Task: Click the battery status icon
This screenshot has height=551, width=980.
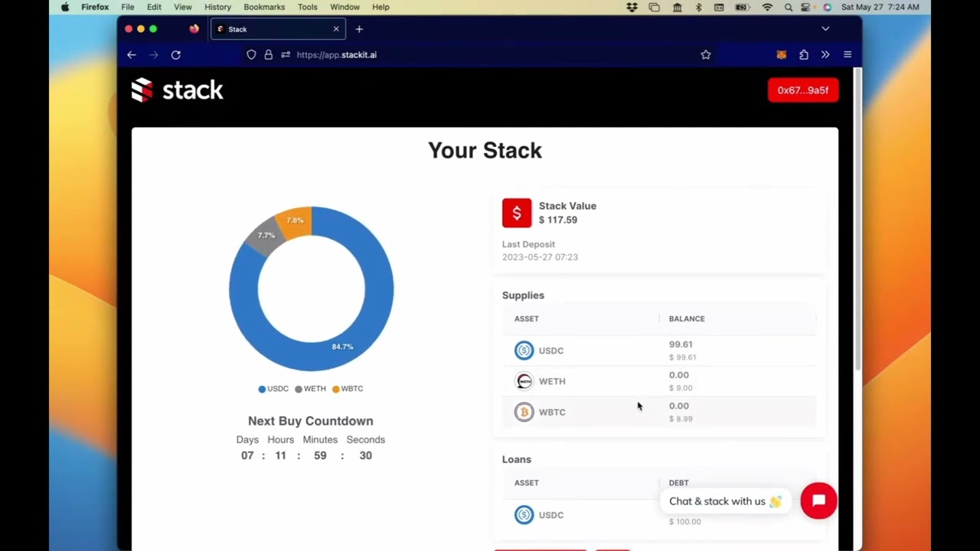Action: click(x=742, y=7)
